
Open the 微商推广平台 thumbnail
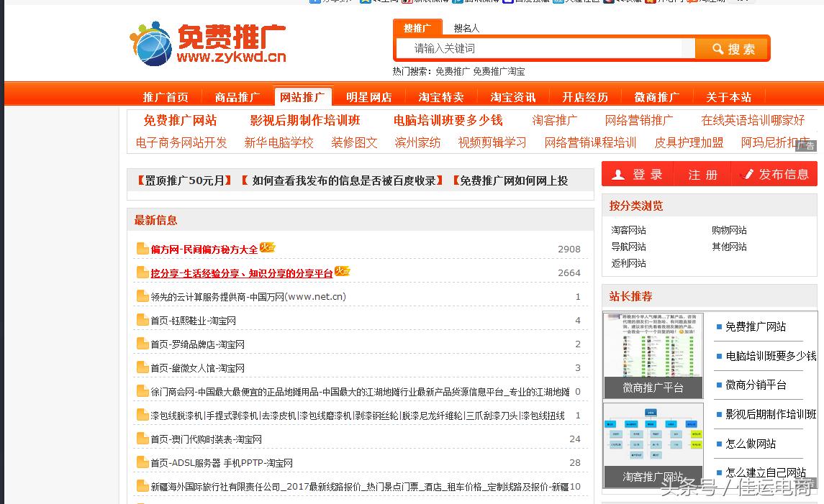652,352
